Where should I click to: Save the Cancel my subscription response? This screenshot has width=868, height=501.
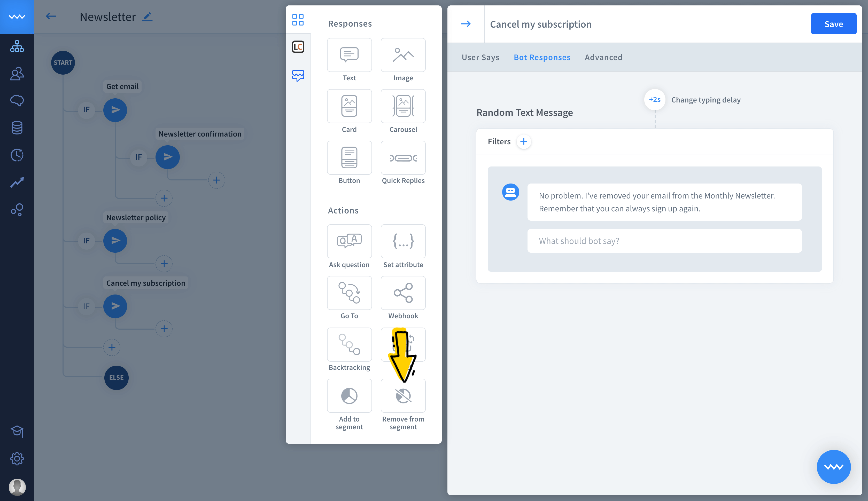833,24
